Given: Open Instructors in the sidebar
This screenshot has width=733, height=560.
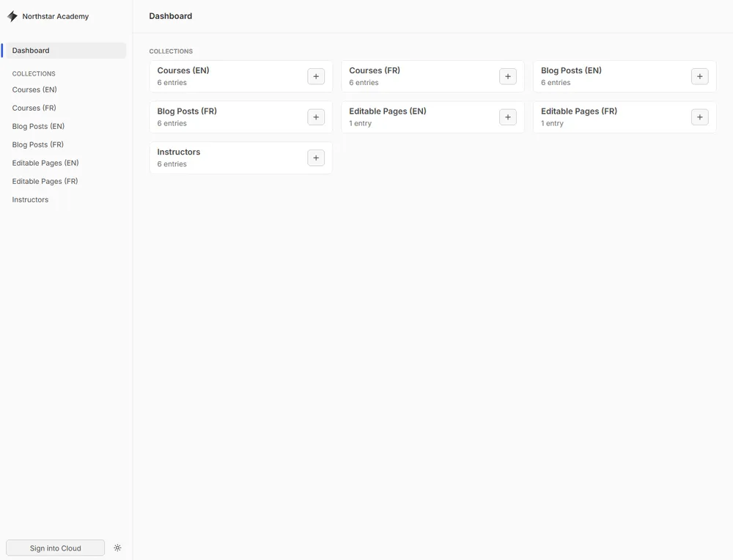Looking at the screenshot, I should [x=65, y=199].
